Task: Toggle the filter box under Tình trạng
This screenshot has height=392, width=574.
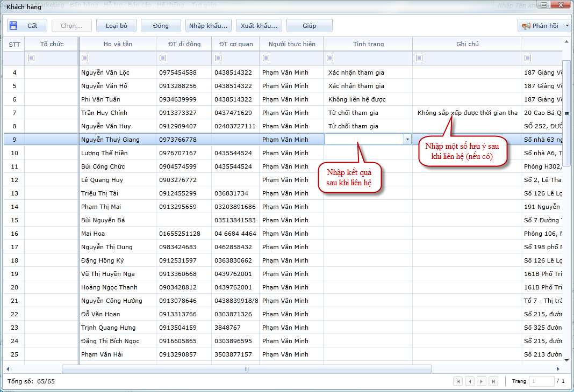Action: pyautogui.click(x=329, y=58)
